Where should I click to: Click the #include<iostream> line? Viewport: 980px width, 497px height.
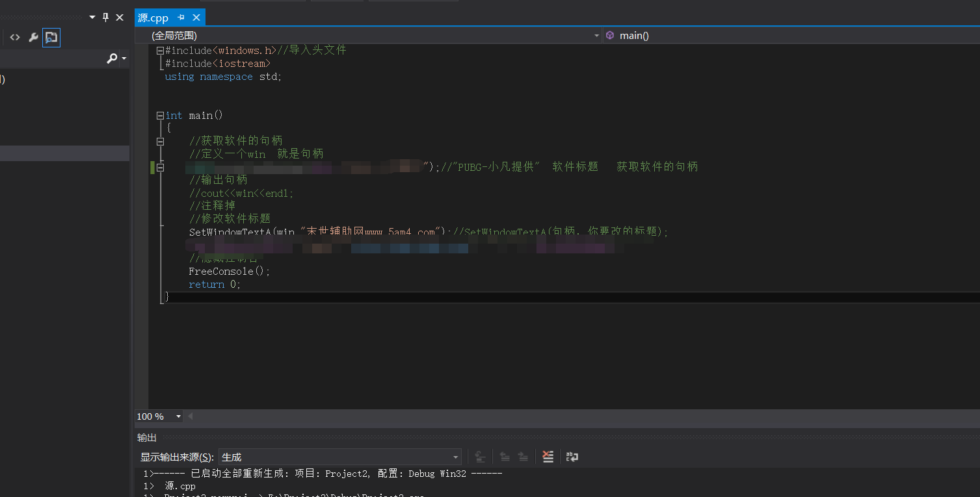click(218, 64)
